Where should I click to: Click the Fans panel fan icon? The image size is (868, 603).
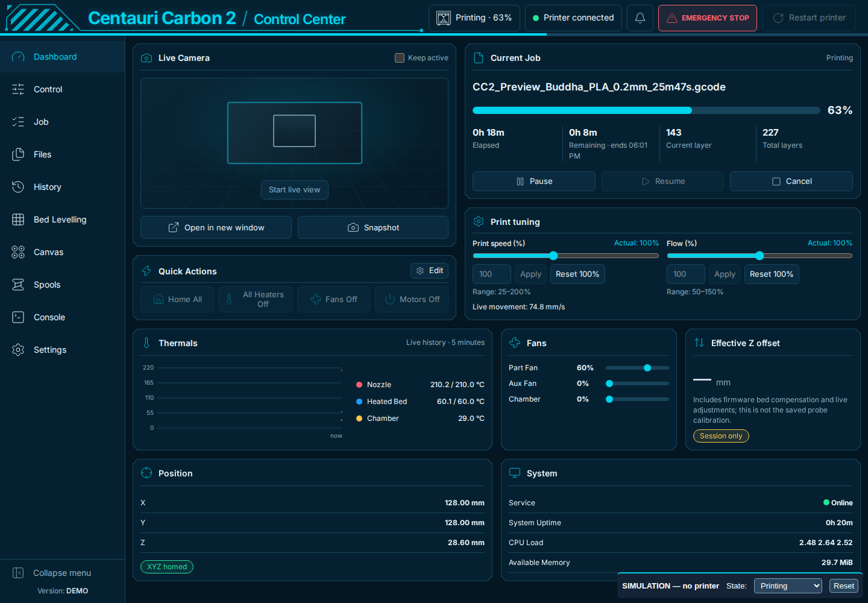tap(515, 343)
